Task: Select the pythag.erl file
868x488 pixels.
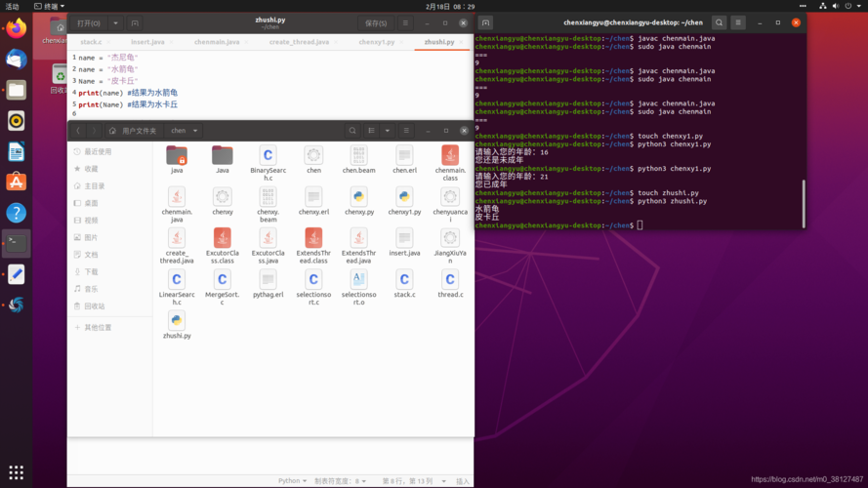Action: [268, 284]
